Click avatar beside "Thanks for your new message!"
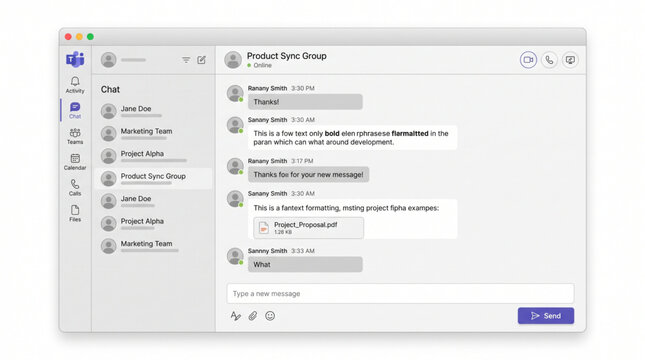 pos(235,166)
